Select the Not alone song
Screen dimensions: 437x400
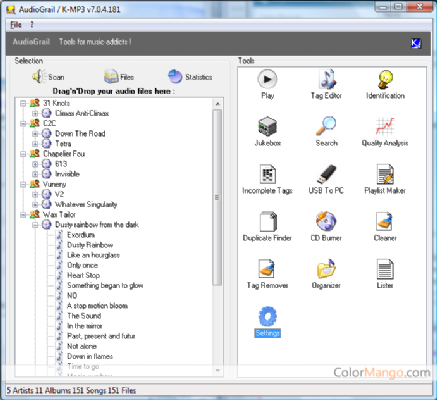(x=82, y=346)
